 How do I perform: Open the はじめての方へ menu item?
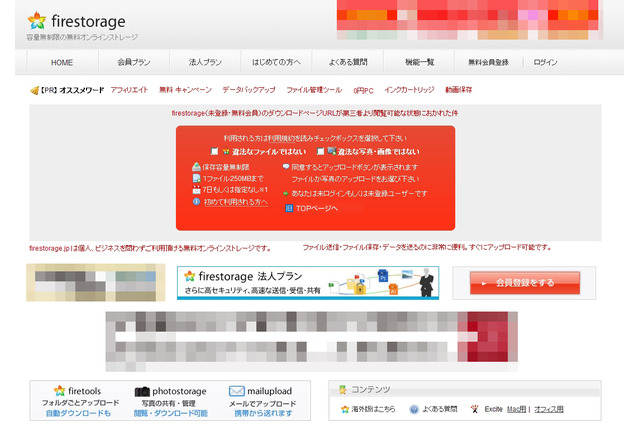coord(276,62)
